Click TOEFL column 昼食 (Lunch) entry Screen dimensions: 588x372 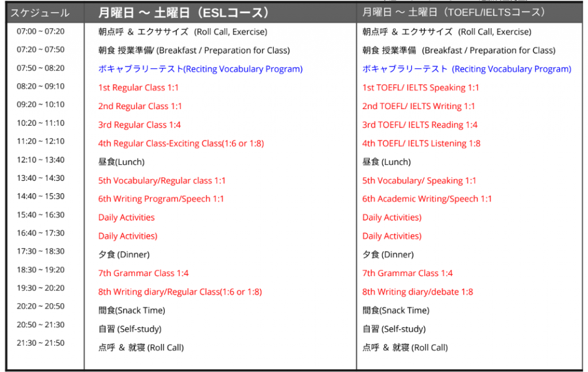[386, 162]
